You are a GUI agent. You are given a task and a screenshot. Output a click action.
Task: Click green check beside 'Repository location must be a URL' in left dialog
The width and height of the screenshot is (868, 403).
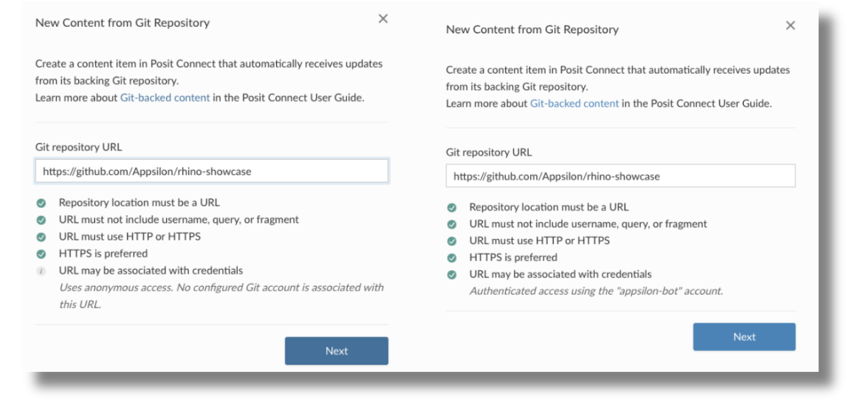[x=41, y=203]
